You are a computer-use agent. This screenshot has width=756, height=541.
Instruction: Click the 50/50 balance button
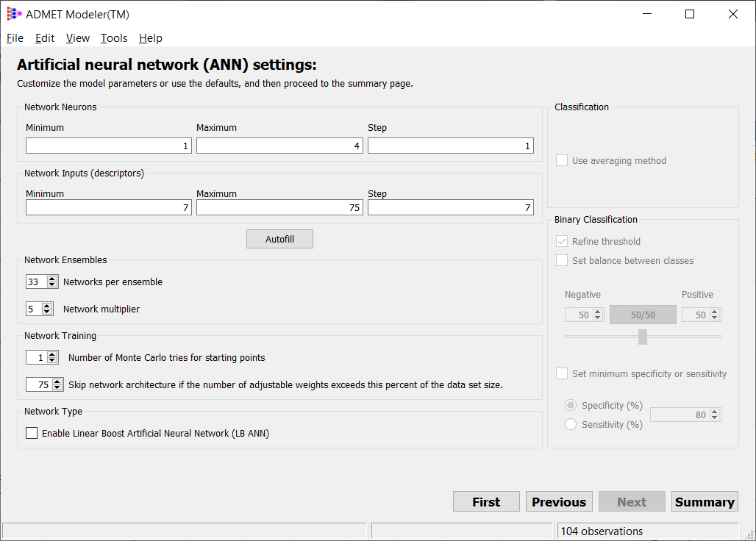click(x=643, y=315)
